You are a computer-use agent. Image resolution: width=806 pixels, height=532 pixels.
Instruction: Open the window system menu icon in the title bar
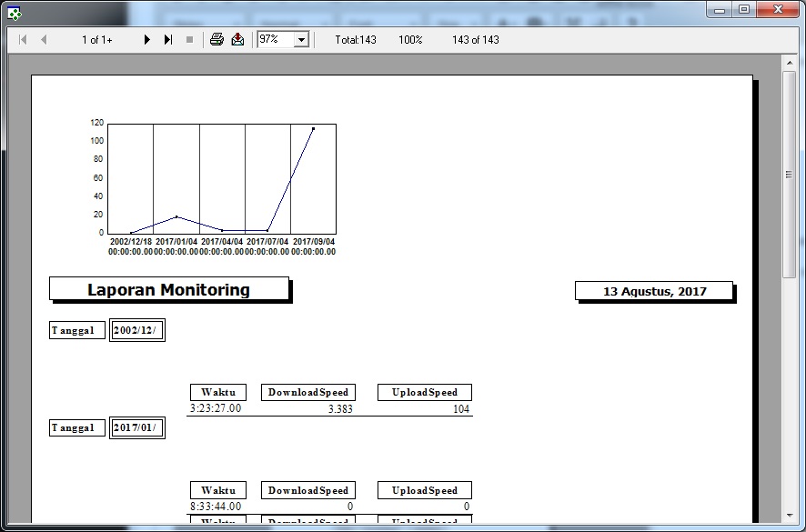pyautogui.click(x=15, y=12)
